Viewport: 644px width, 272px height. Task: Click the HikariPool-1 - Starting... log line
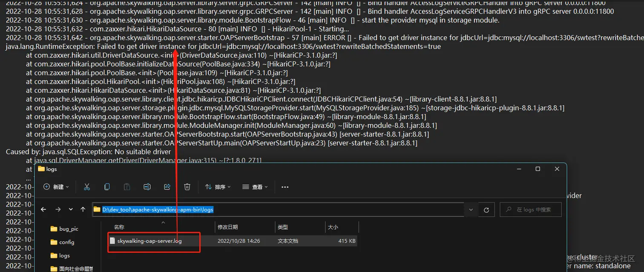click(x=178, y=29)
